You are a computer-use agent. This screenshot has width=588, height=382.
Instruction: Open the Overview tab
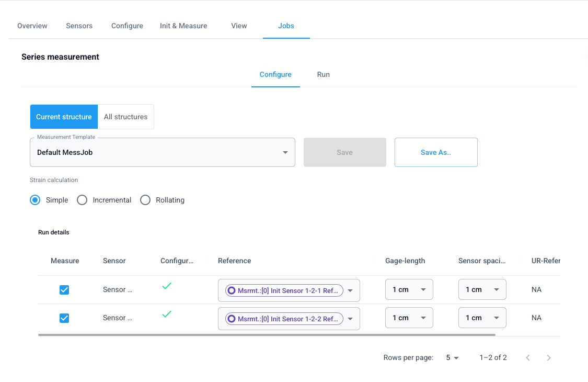pyautogui.click(x=32, y=26)
